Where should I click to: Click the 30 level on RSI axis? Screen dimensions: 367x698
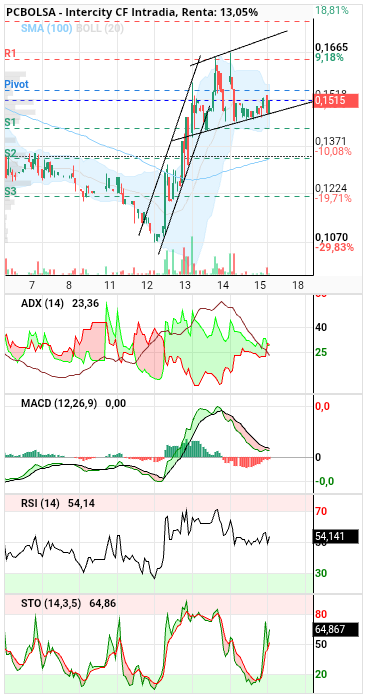click(322, 573)
